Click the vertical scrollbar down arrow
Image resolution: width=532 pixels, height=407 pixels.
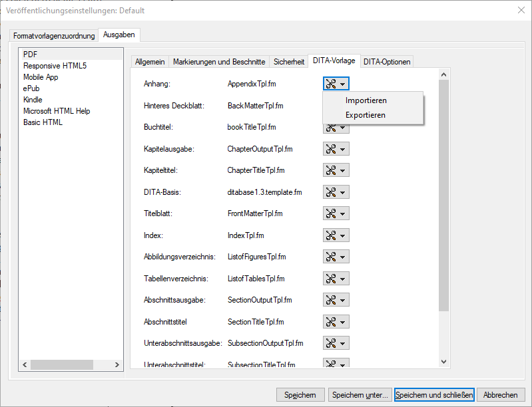coord(444,361)
